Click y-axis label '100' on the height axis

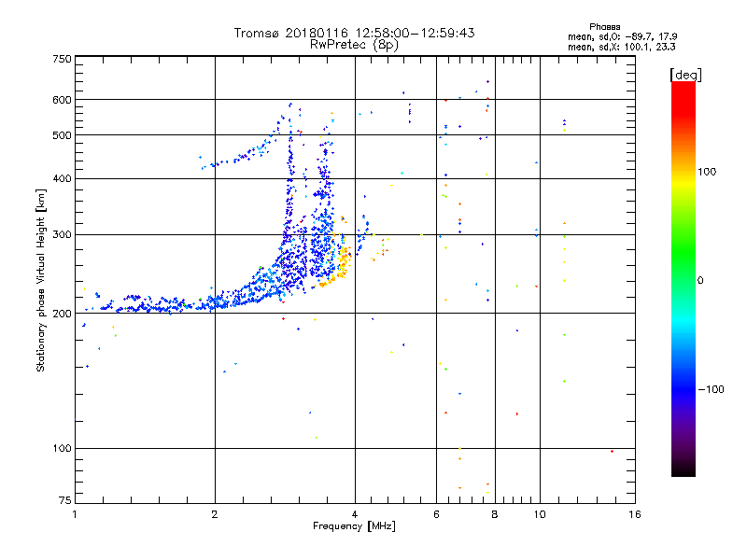[62, 449]
